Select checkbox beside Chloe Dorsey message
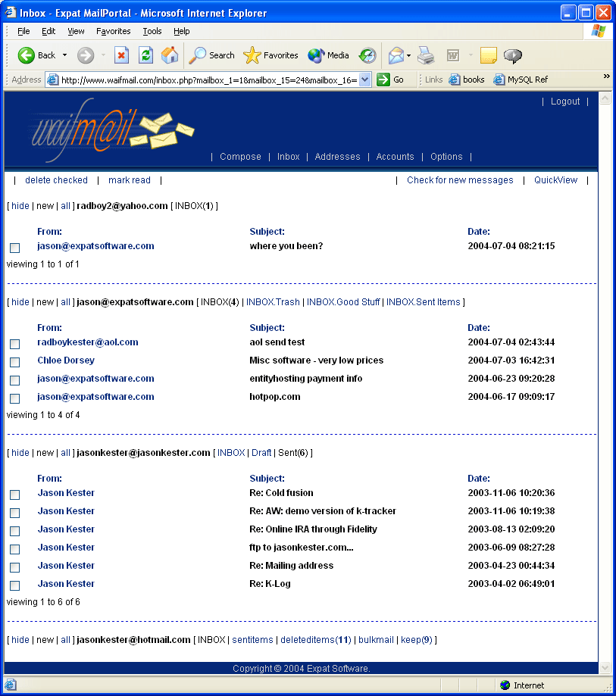616x696 pixels. [x=14, y=362]
